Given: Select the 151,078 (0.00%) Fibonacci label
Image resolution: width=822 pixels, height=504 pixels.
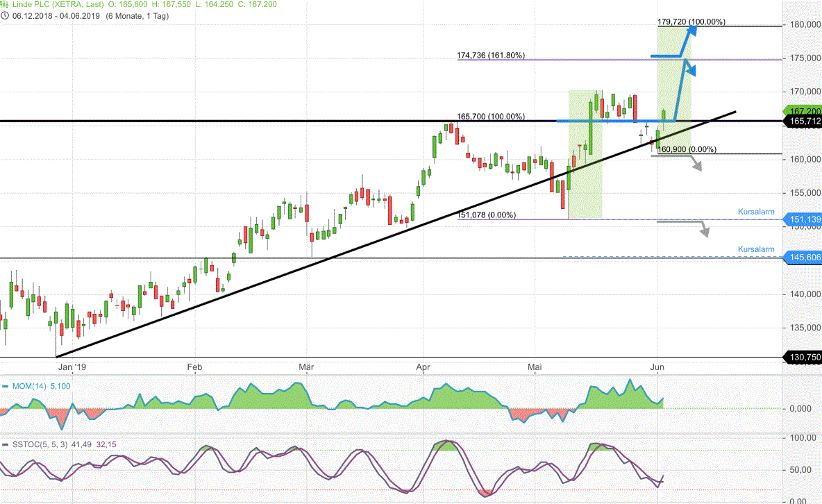Looking at the screenshot, I should coord(487,215).
